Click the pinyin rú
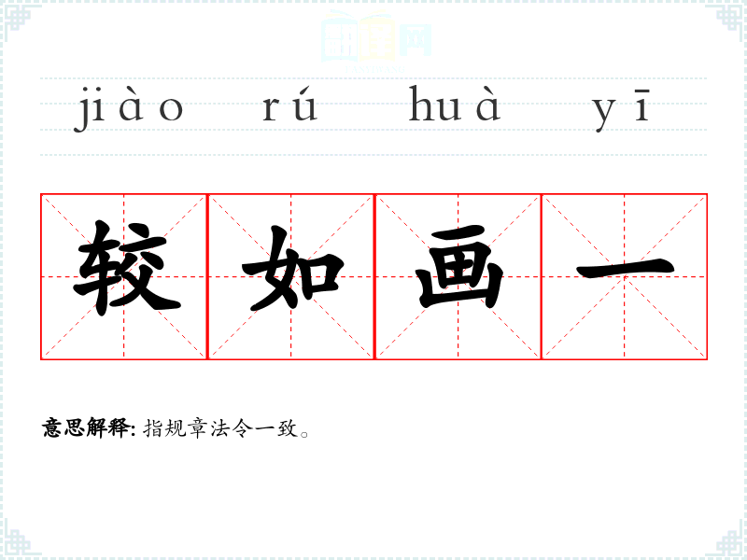 coord(289,104)
